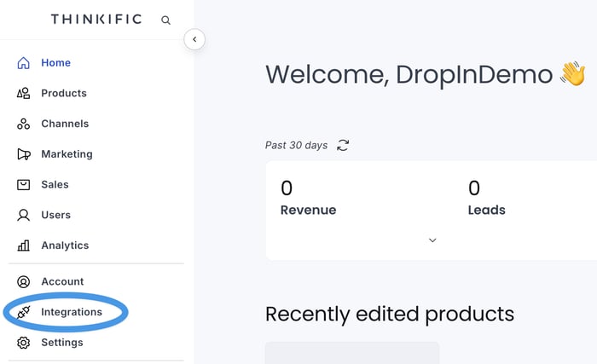Click the Users person icon
Viewport: 597px width, 364px height.
[24, 216]
